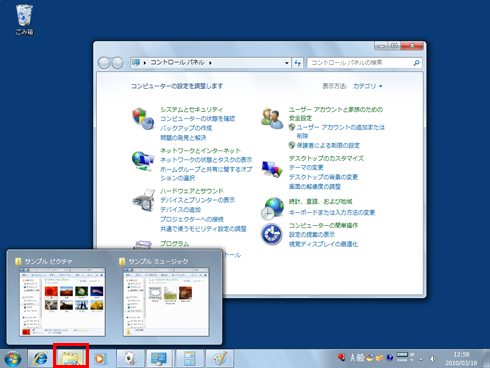Click the back navigation arrow button
The height and width of the screenshot is (368, 490).
(104, 63)
